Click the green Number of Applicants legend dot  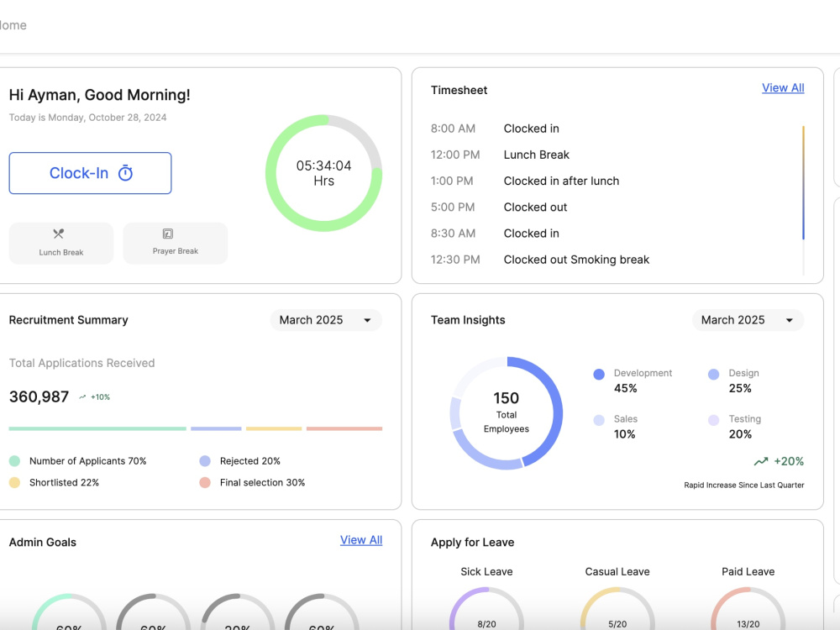[x=14, y=460]
